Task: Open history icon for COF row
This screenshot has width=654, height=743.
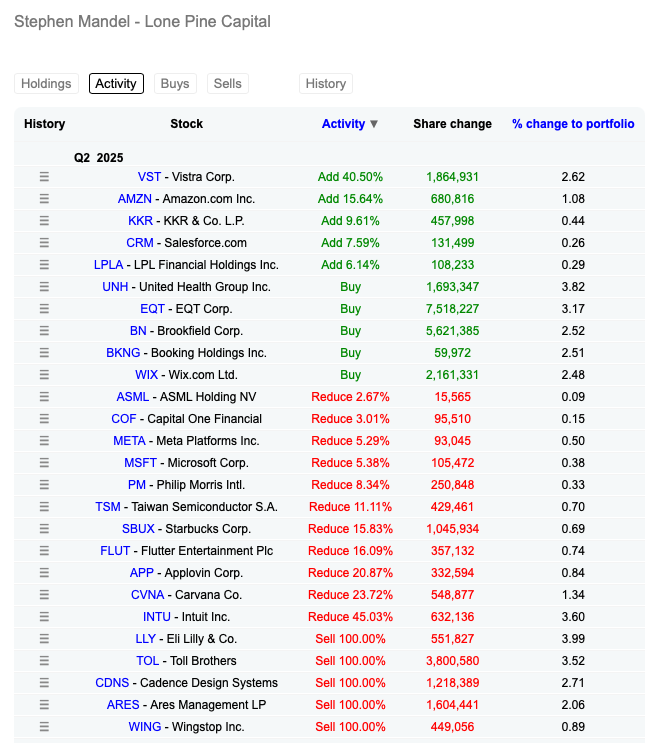Action: click(44, 419)
